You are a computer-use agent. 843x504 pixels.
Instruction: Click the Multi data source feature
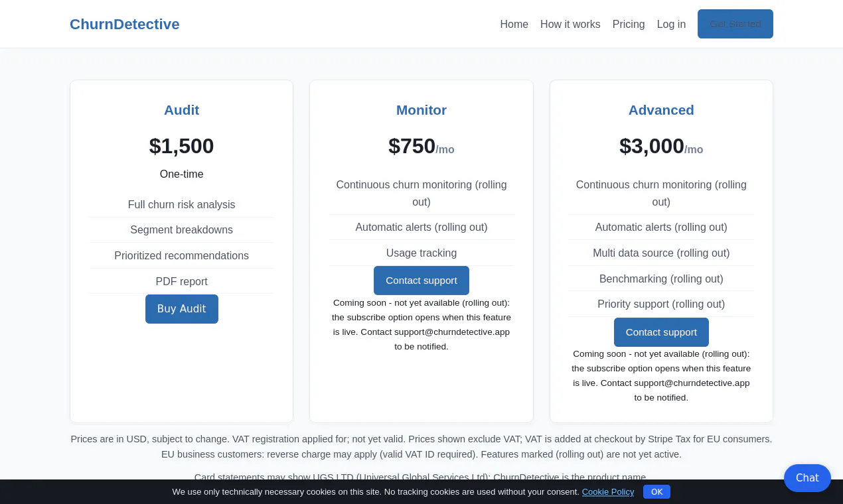(x=661, y=253)
